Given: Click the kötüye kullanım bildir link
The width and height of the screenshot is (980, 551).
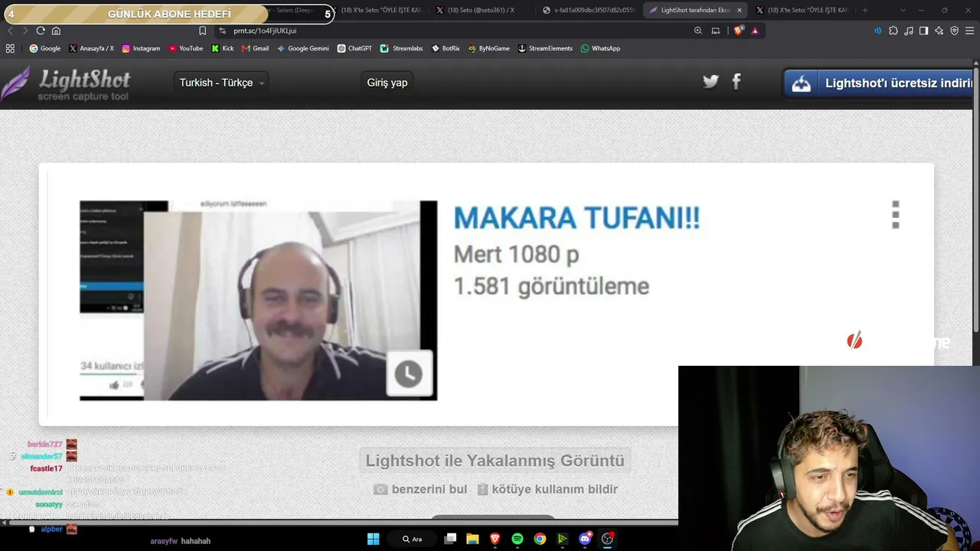Looking at the screenshot, I should click(547, 489).
